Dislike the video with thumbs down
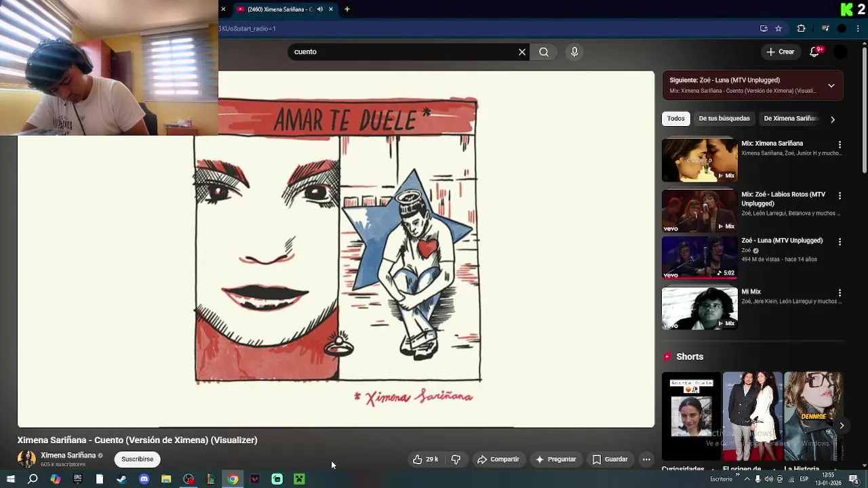The height and width of the screenshot is (488, 868). (456, 460)
